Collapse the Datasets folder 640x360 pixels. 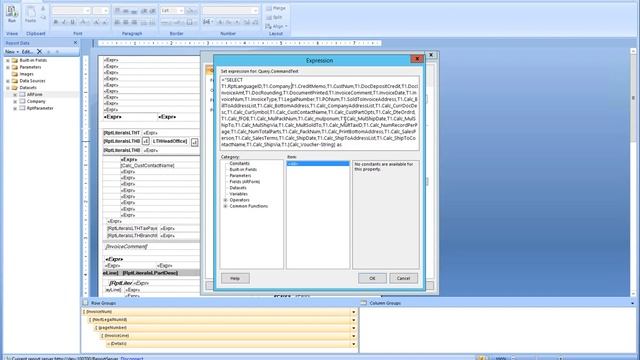point(7,88)
